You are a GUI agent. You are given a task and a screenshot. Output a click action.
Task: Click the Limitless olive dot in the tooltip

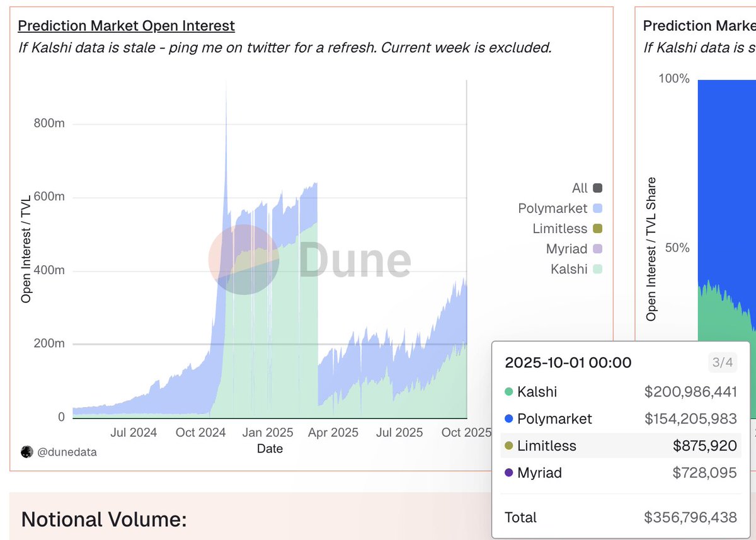click(509, 446)
